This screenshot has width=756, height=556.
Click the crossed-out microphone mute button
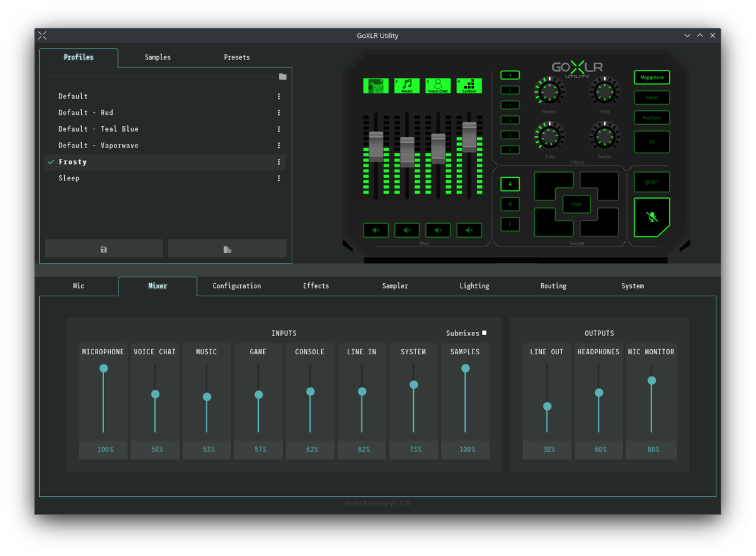coord(652,217)
